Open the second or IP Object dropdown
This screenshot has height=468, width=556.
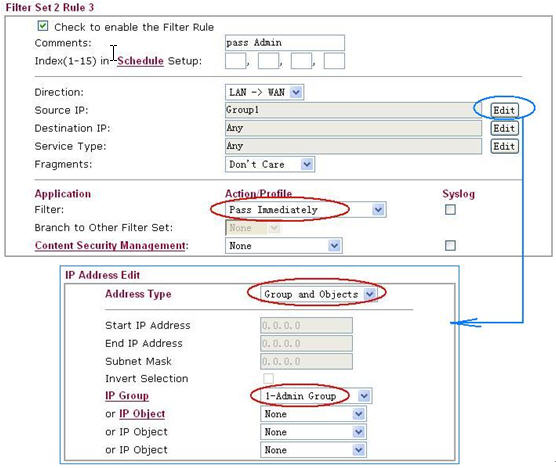coord(313,432)
